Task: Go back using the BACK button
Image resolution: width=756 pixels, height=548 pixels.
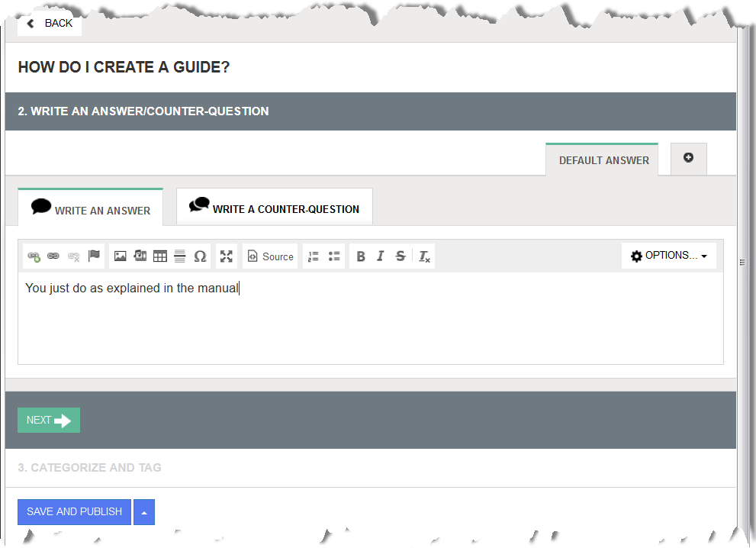Action: click(x=49, y=23)
